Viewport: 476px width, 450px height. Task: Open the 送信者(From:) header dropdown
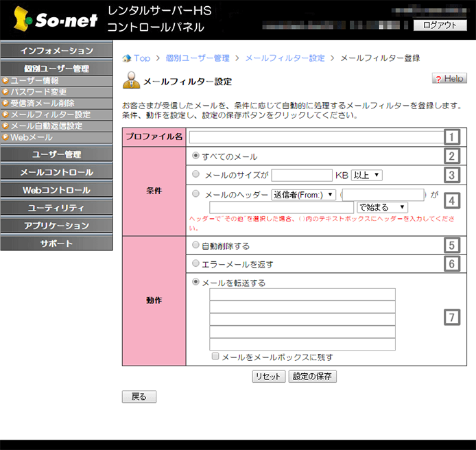click(303, 195)
